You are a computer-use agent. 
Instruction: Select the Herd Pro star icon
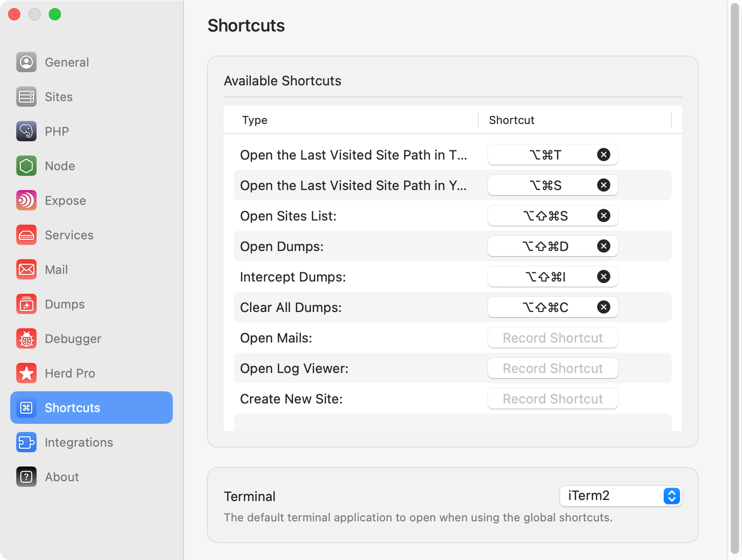(x=26, y=373)
